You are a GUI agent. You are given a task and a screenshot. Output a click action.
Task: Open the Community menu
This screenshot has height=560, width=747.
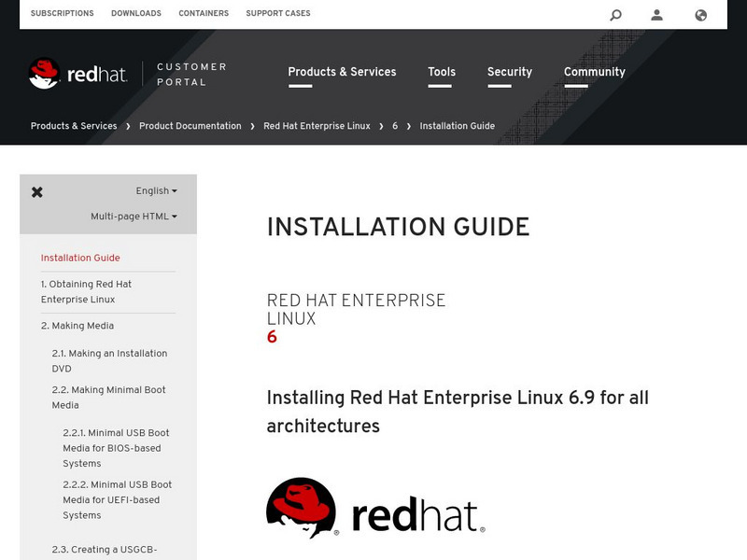[593, 72]
